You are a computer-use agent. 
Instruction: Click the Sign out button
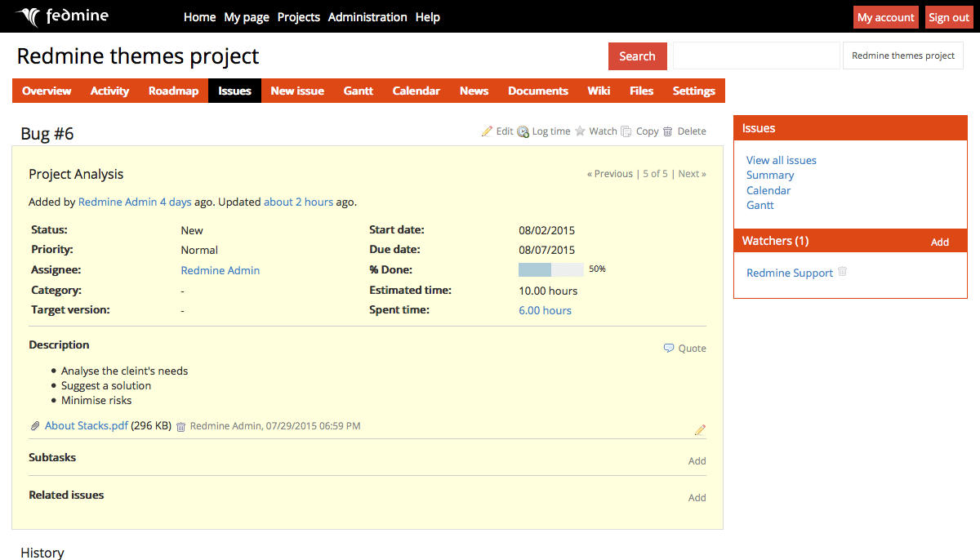tap(949, 17)
